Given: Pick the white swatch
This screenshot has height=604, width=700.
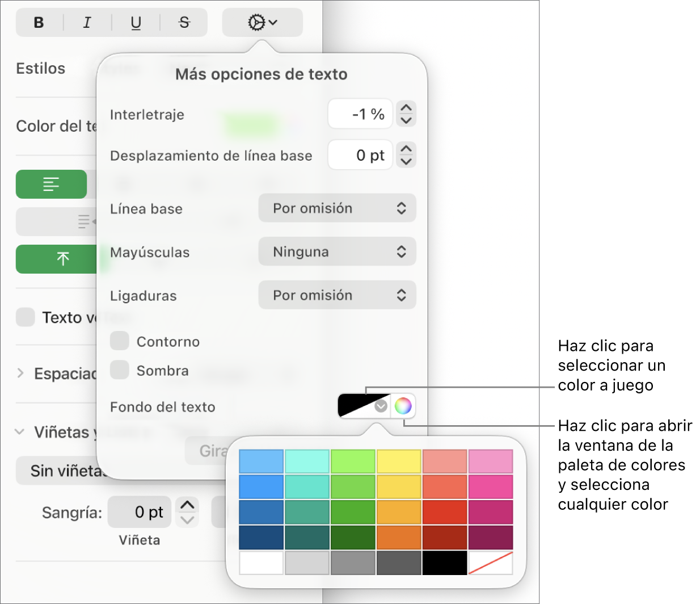Looking at the screenshot, I should 261,563.
